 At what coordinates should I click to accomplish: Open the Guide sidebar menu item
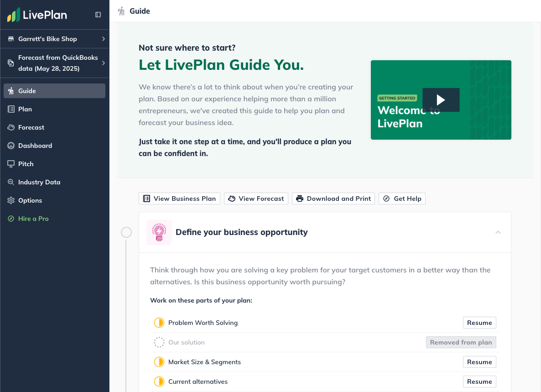click(x=55, y=91)
